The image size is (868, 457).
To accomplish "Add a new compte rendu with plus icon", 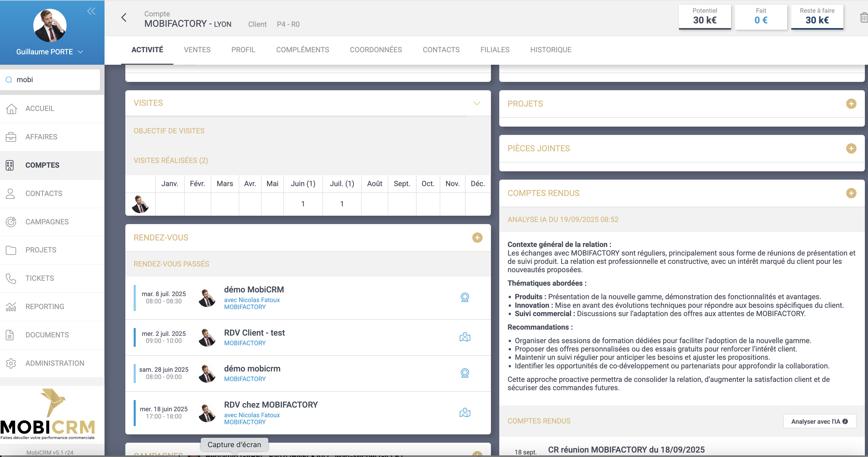I will [851, 193].
